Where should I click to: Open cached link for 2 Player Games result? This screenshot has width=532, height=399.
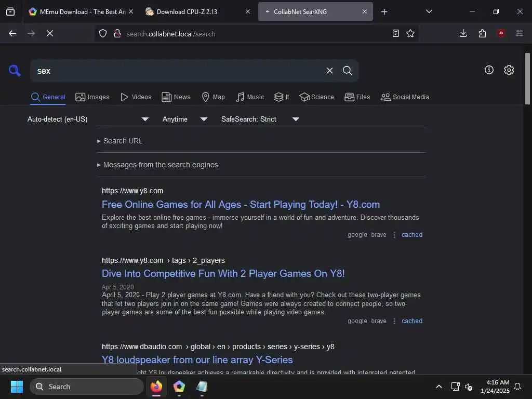[x=412, y=321]
